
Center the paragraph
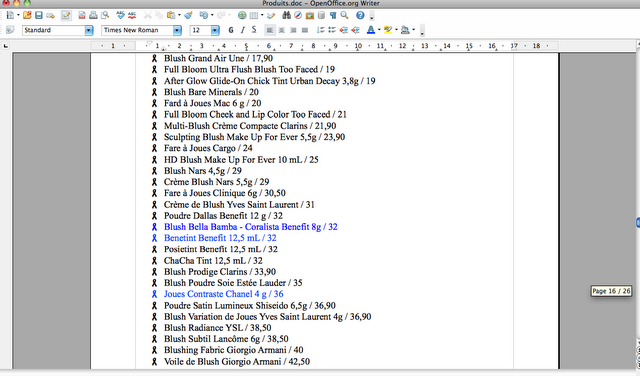click(x=282, y=30)
